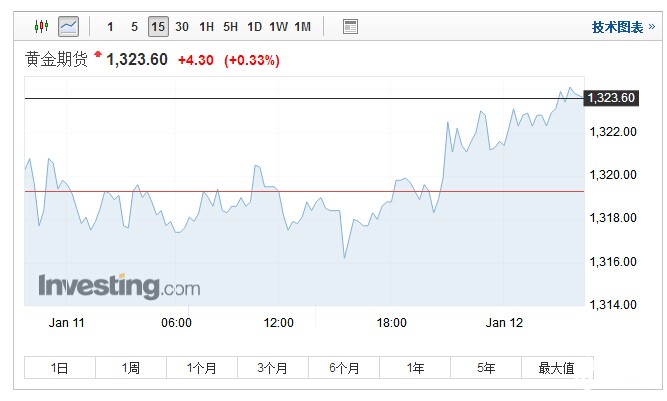Open the news overlay icon in toolbar
This screenshot has height=401, width=667.
350,27
